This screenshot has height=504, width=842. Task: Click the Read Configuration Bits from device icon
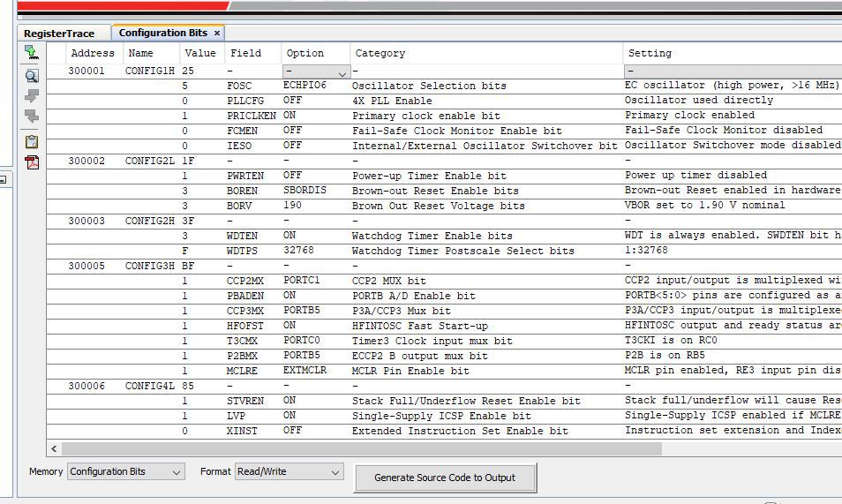[x=31, y=52]
